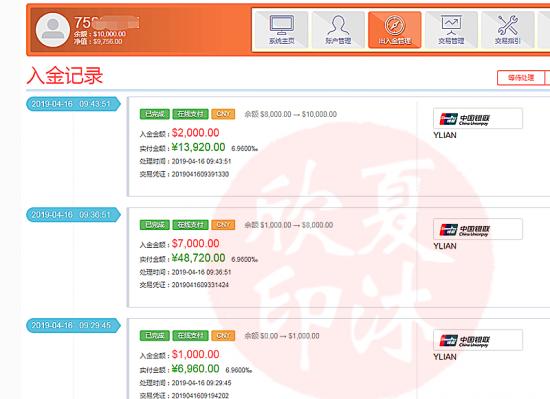
Task: Click the UnionPay logo in the $1,000.00 record
Action: 478,340
